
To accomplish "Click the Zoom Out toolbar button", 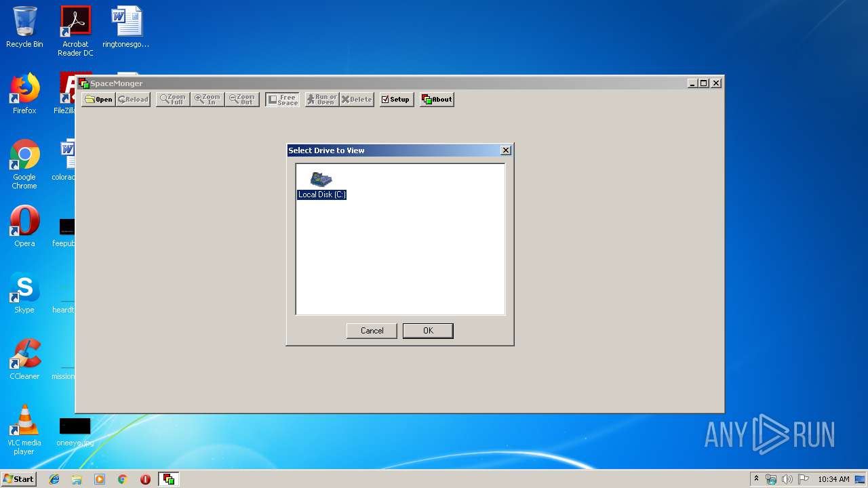I will [x=242, y=100].
